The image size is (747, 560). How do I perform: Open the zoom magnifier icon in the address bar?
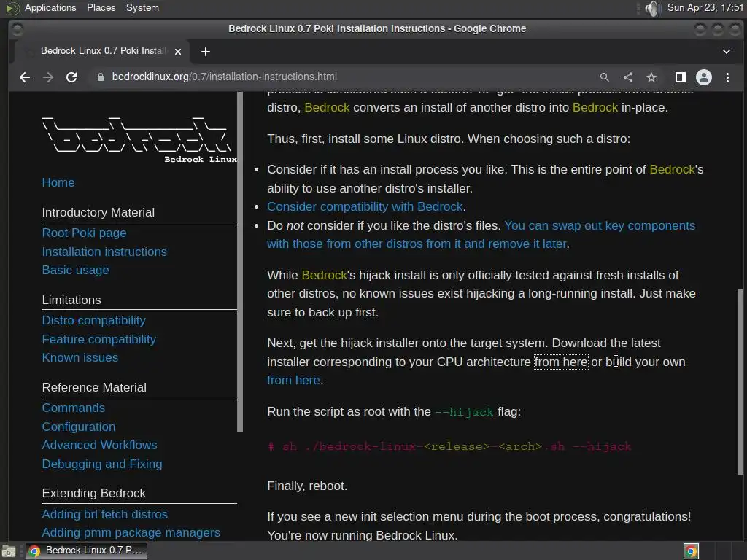(x=605, y=77)
